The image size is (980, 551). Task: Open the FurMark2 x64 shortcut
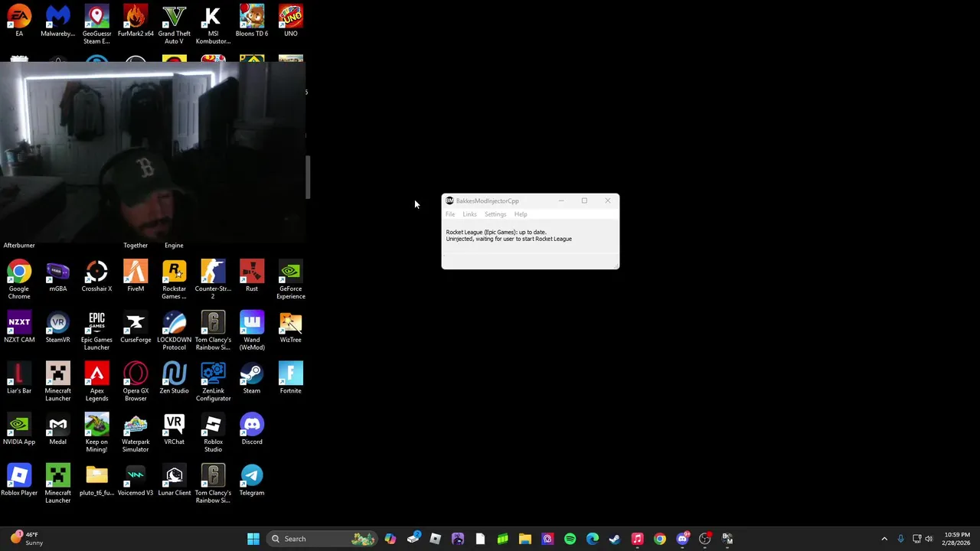point(136,21)
